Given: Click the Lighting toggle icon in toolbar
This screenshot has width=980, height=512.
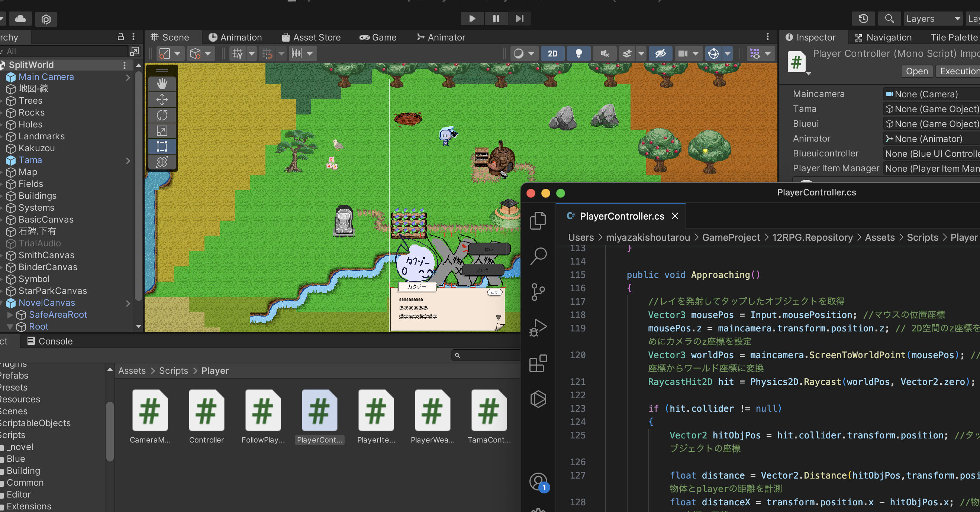Looking at the screenshot, I should click(578, 55).
